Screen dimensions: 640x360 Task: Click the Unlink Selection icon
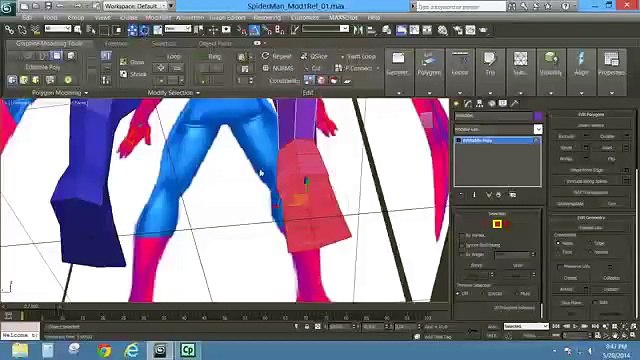pyautogui.click(x=22, y=30)
